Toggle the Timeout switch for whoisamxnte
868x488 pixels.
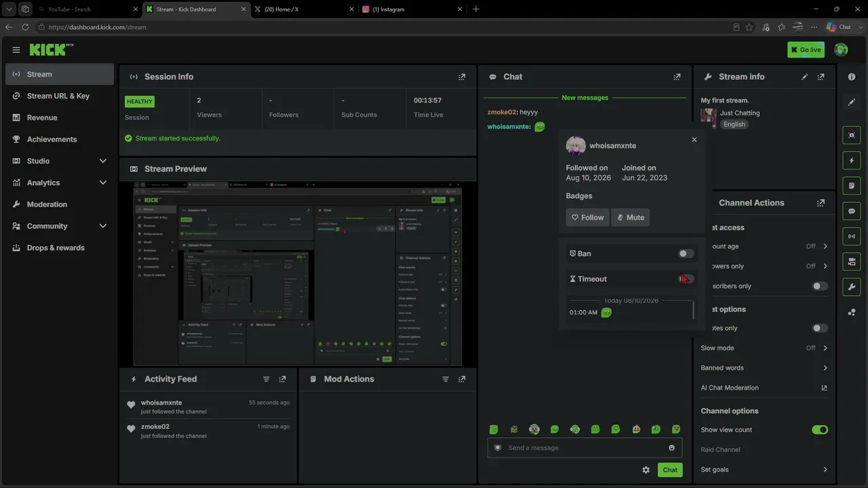click(686, 279)
